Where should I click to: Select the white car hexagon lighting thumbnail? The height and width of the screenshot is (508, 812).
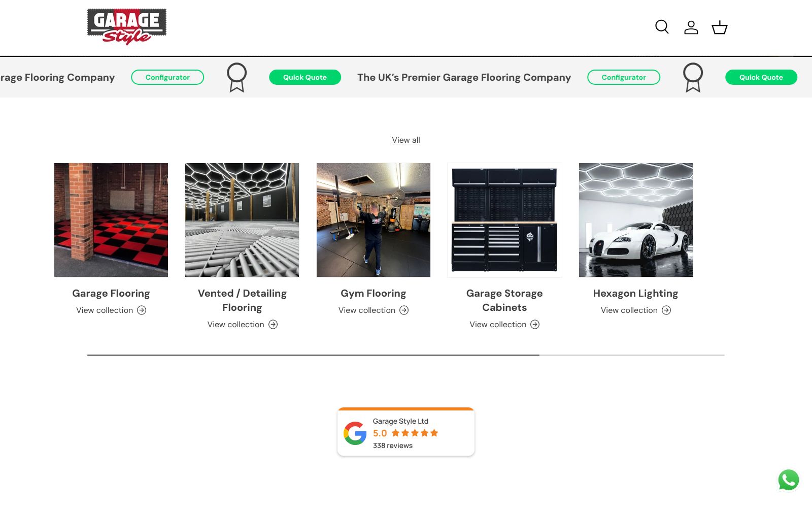click(636, 220)
